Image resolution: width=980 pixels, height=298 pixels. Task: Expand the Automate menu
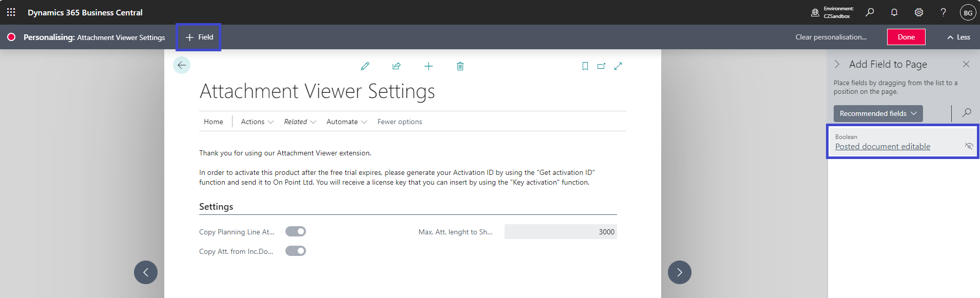coord(347,122)
